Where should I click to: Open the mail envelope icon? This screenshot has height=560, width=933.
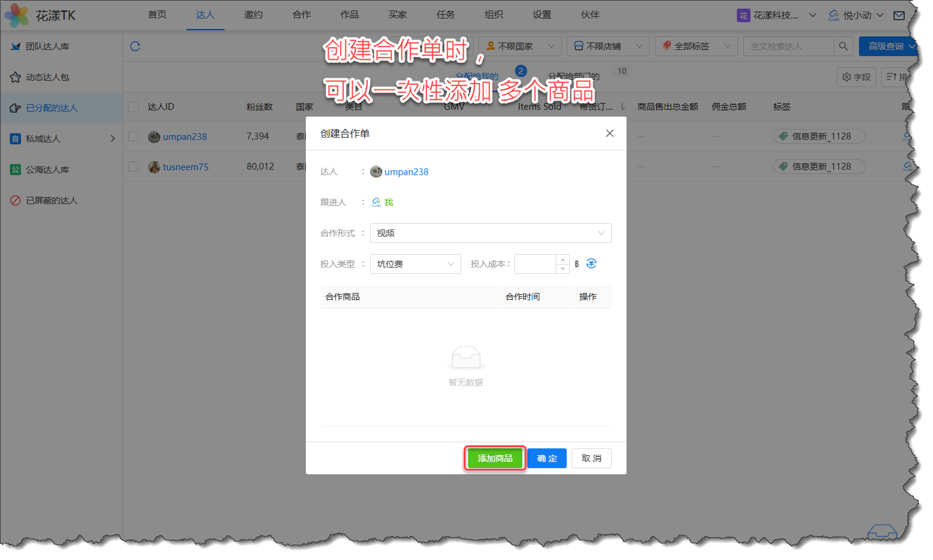tap(899, 15)
